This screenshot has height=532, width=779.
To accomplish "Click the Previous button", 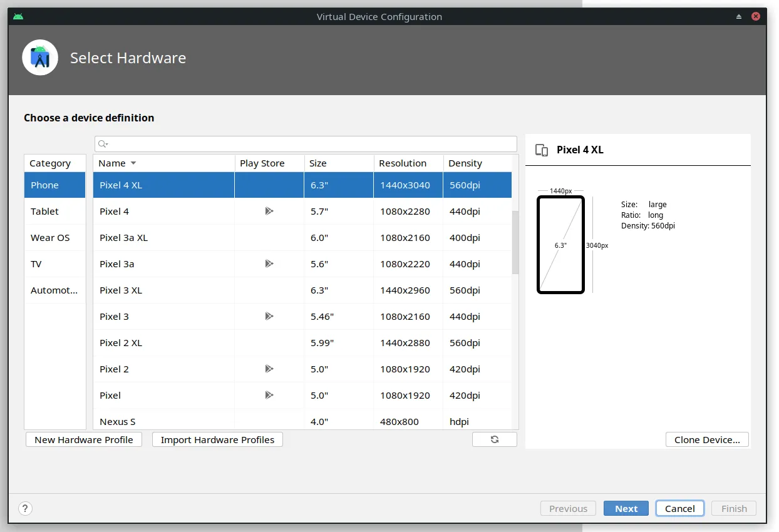I will pos(569,508).
